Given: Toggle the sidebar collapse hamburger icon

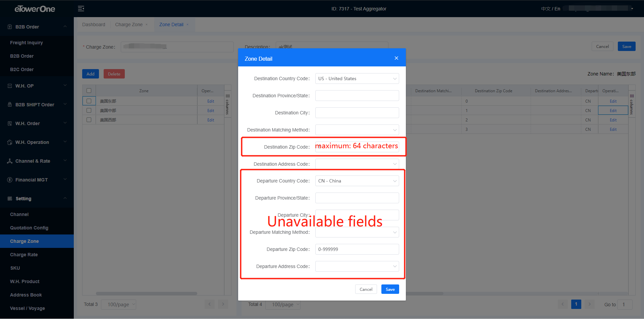Looking at the screenshot, I should point(81,9).
